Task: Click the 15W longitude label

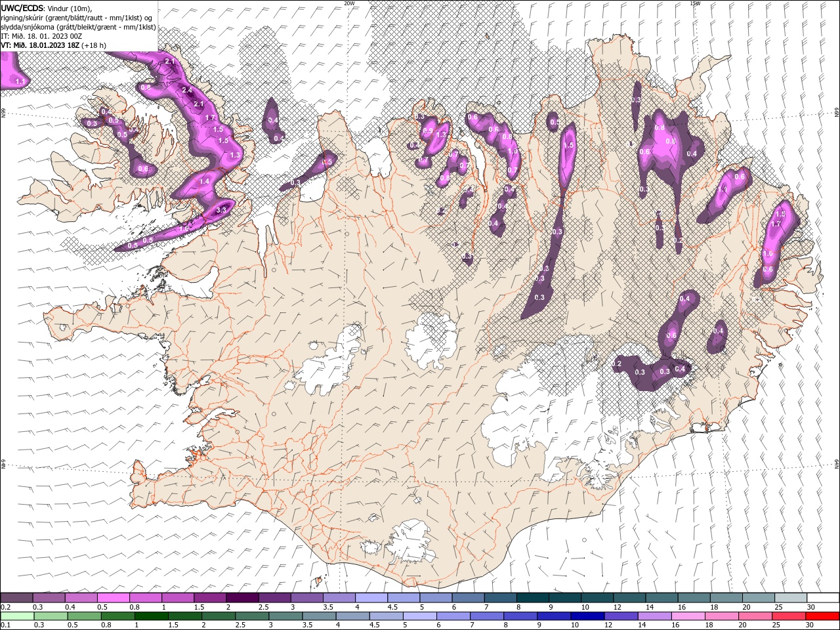Action: (695, 3)
